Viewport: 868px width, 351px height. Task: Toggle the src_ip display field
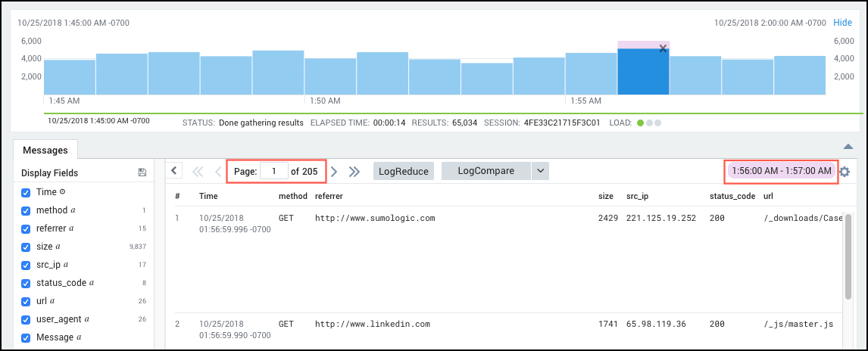point(26,265)
